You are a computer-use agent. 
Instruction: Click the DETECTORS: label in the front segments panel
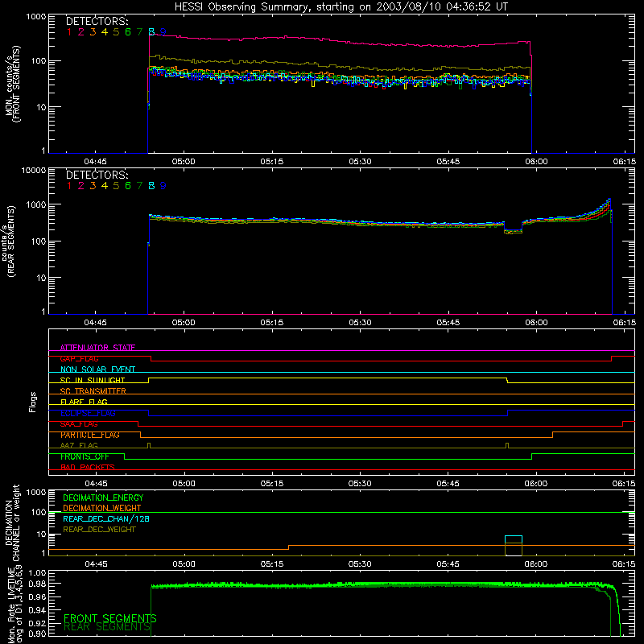(x=97, y=21)
